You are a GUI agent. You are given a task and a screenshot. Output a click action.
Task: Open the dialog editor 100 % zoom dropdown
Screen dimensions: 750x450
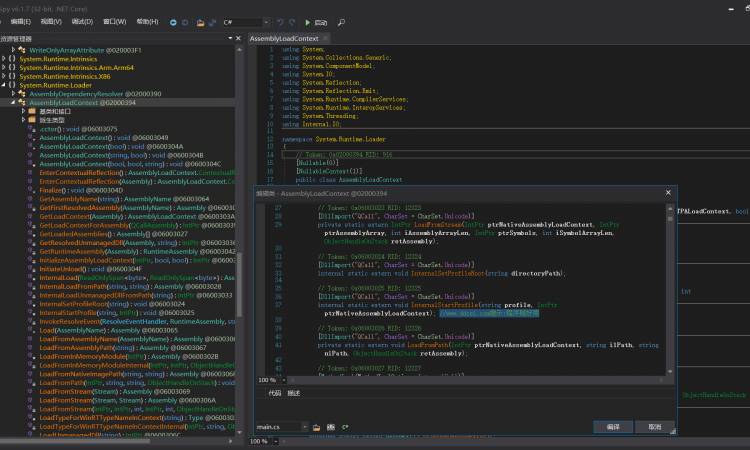pos(283,380)
